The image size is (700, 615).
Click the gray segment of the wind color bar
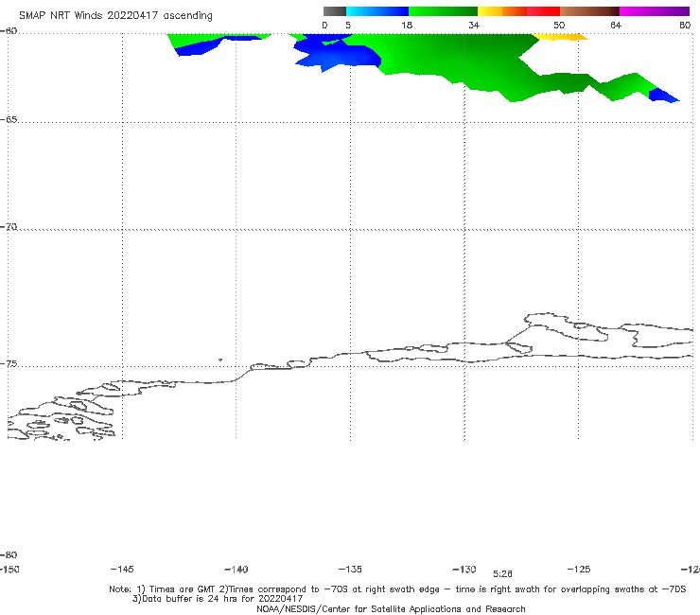tap(334, 11)
